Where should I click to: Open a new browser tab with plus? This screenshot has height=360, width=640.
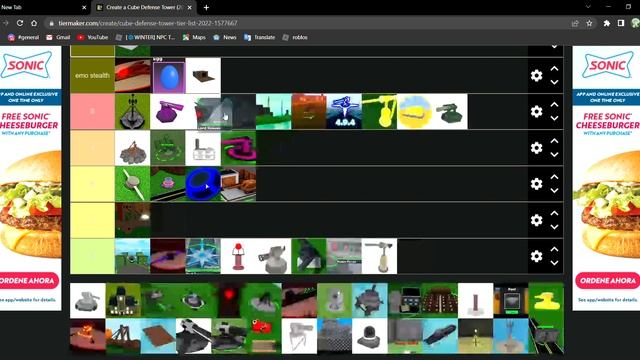(x=206, y=7)
